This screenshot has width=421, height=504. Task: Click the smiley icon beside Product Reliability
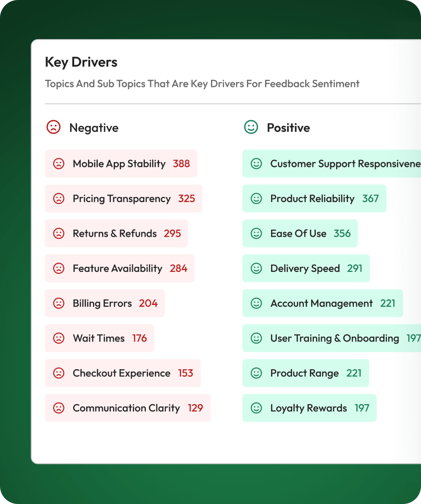256,199
